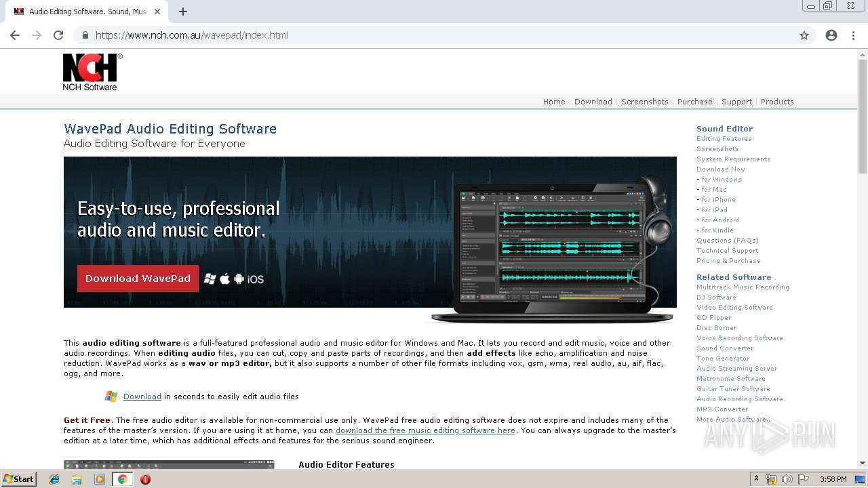
Task: Choose the for Mac download link
Action: coord(714,190)
